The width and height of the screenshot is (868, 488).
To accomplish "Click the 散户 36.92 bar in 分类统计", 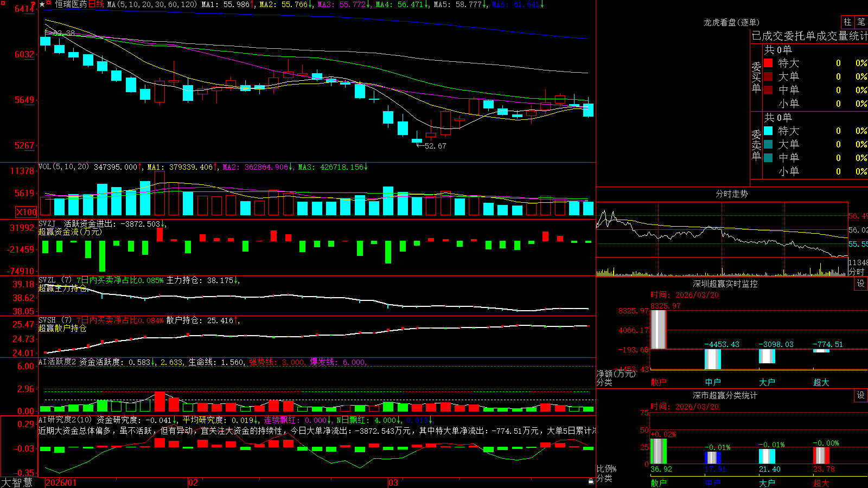I will [x=659, y=451].
